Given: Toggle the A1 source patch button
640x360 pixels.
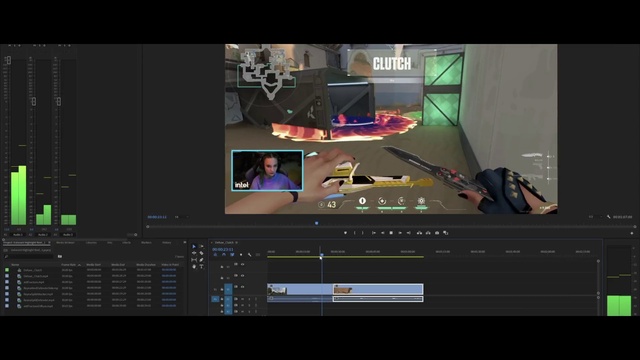Looking at the screenshot, I should pos(215,299).
